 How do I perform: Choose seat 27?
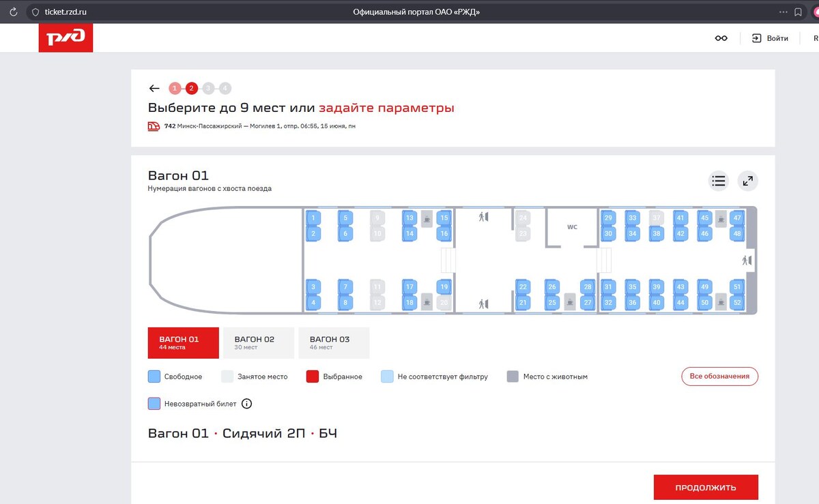pos(588,302)
